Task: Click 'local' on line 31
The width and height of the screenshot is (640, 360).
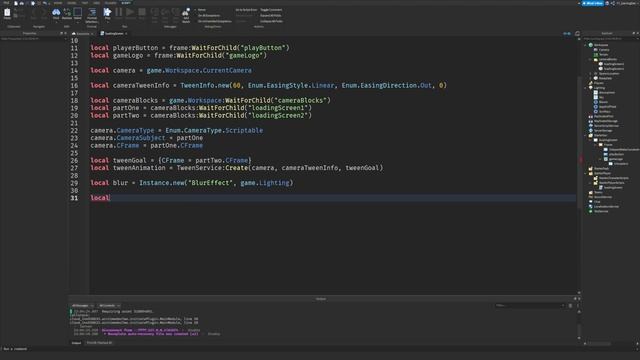Action: [x=100, y=198]
